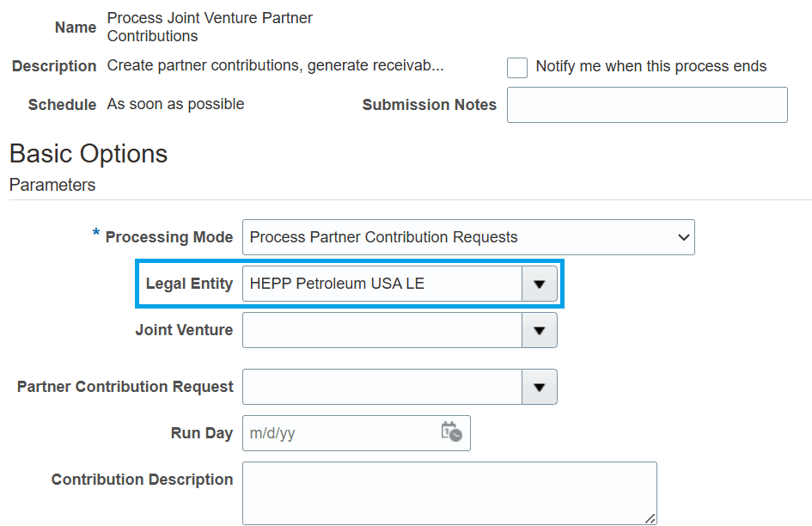Screen dimensions: 812x526
Task: Grab the Contribution Description resize handle
Action: [x=650, y=518]
